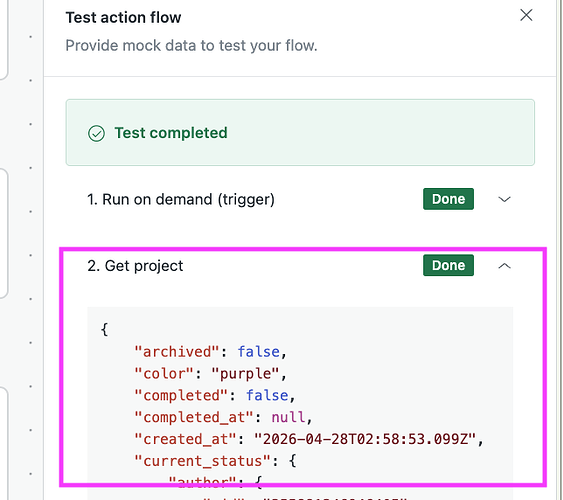563x500 pixels.
Task: Click the false value after "archived"
Action: (x=259, y=352)
